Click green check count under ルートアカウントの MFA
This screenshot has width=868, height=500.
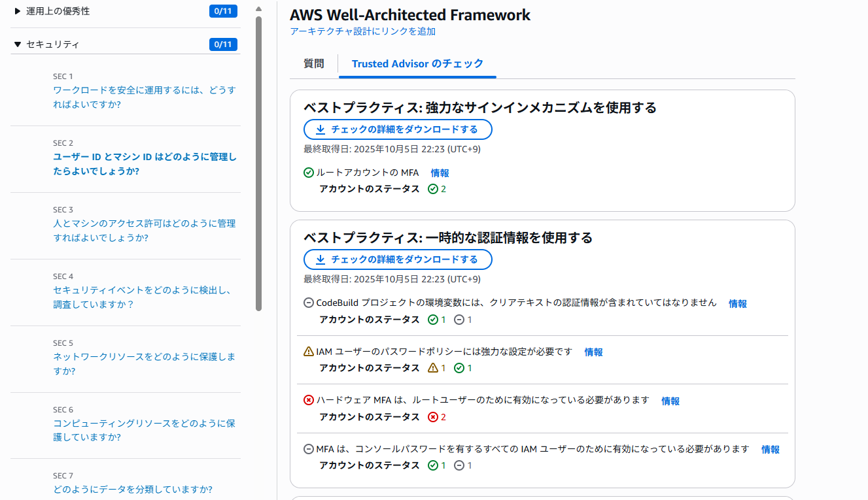click(432, 189)
